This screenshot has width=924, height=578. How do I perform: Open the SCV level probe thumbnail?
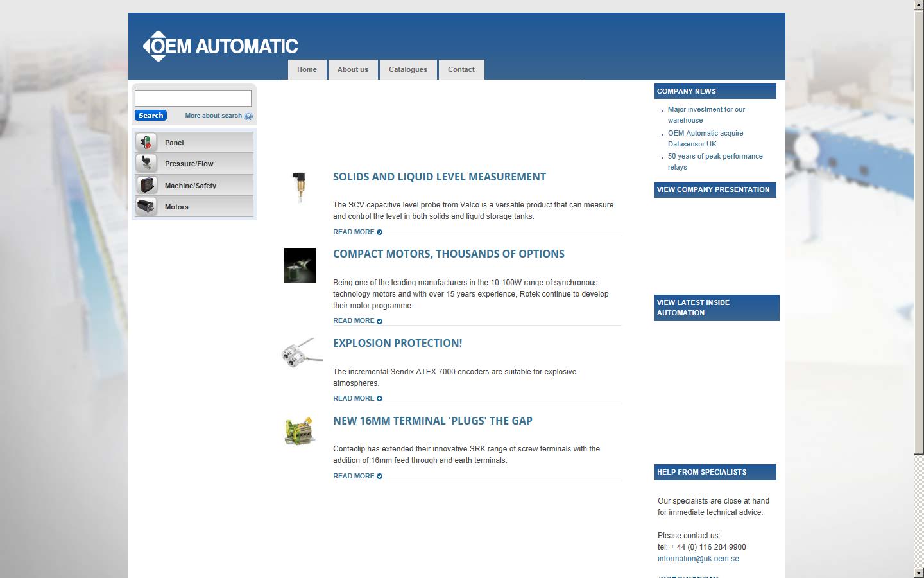tap(298, 187)
